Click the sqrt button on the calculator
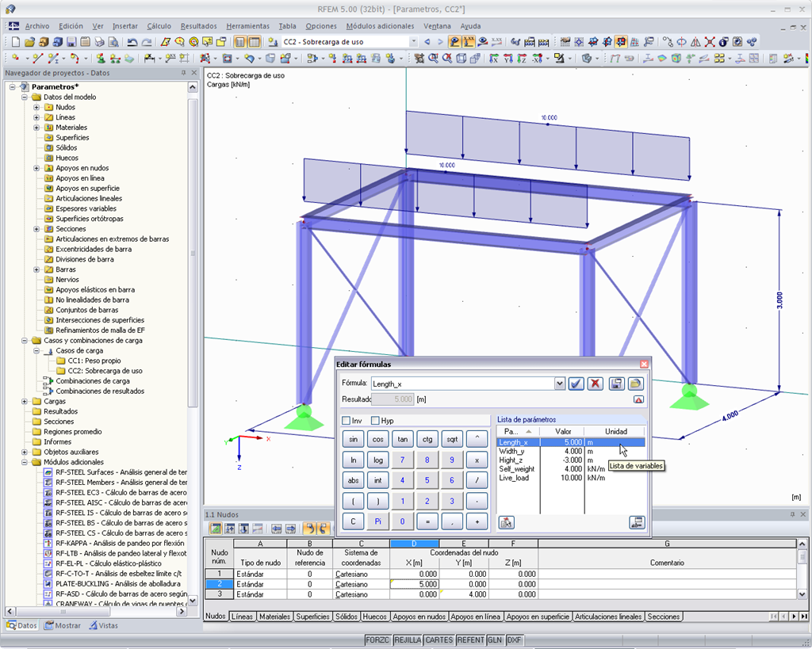This screenshot has width=812, height=649. 452,439
